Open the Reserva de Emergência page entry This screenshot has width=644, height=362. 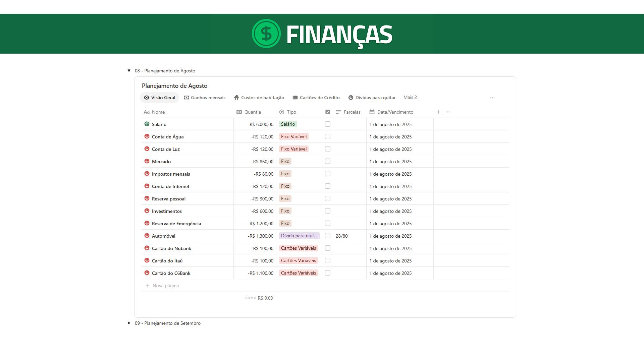click(x=176, y=224)
